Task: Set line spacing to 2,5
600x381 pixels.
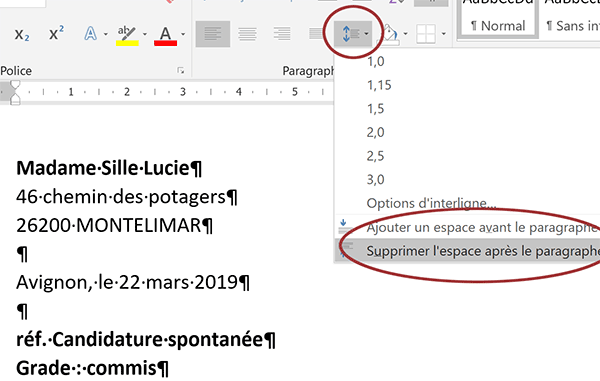Action: click(x=375, y=156)
